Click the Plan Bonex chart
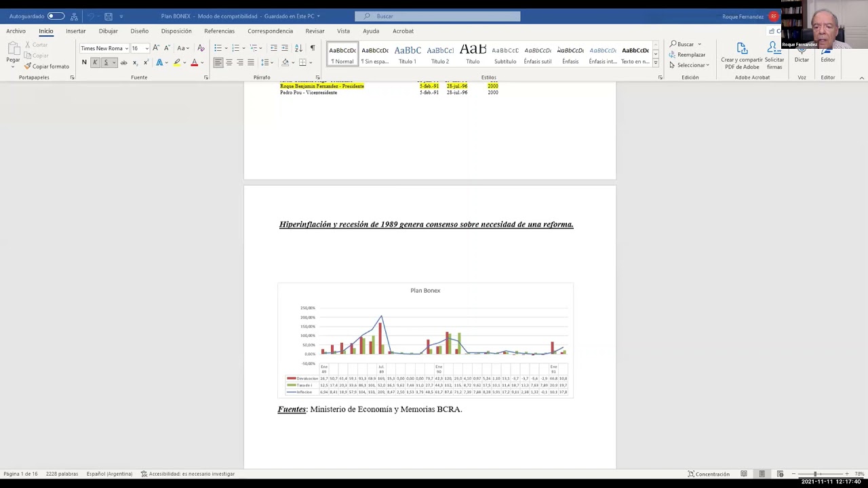 425,340
